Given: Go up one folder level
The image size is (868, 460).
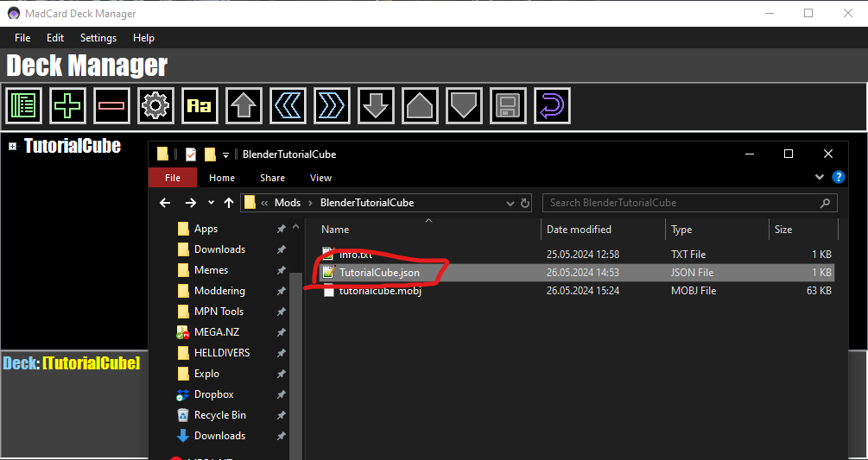Looking at the screenshot, I should [x=229, y=203].
